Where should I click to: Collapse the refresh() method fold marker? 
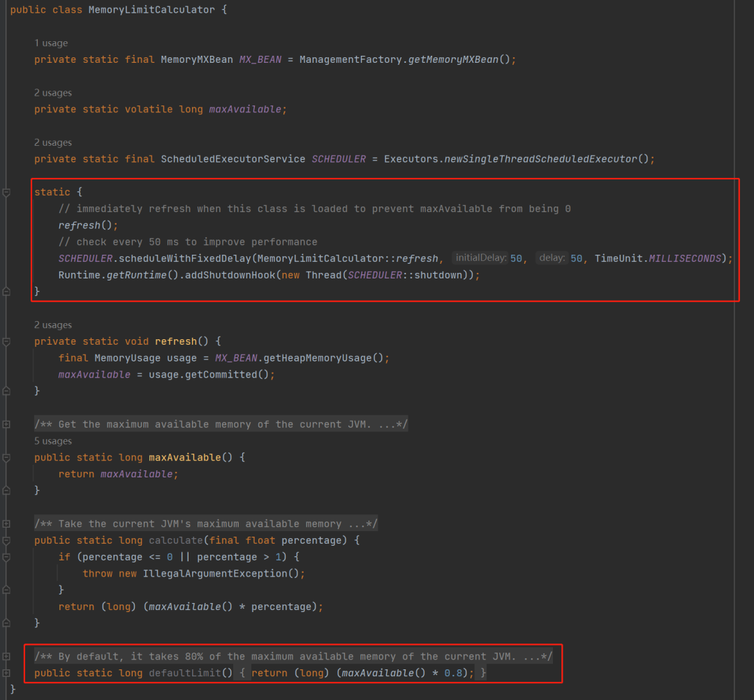point(6,342)
